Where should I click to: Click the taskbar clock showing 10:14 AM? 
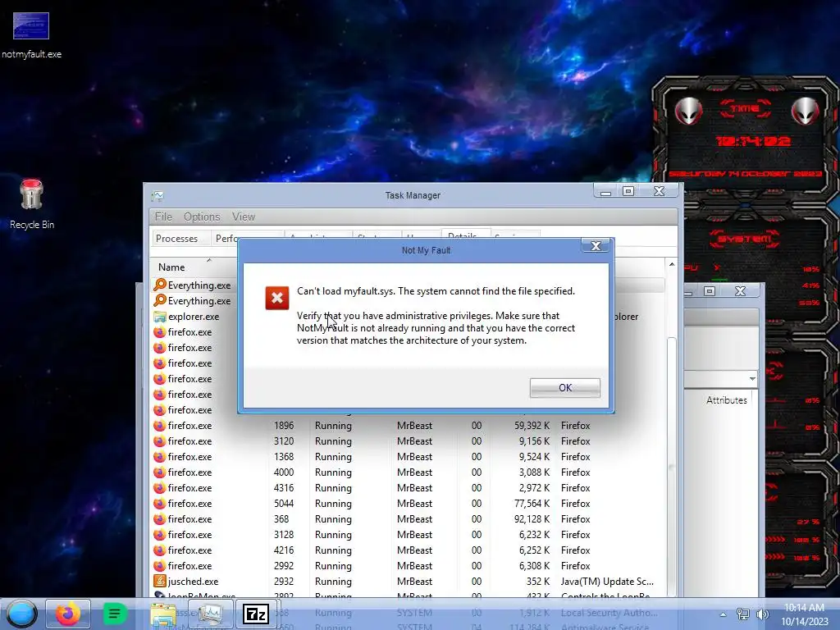point(804,614)
